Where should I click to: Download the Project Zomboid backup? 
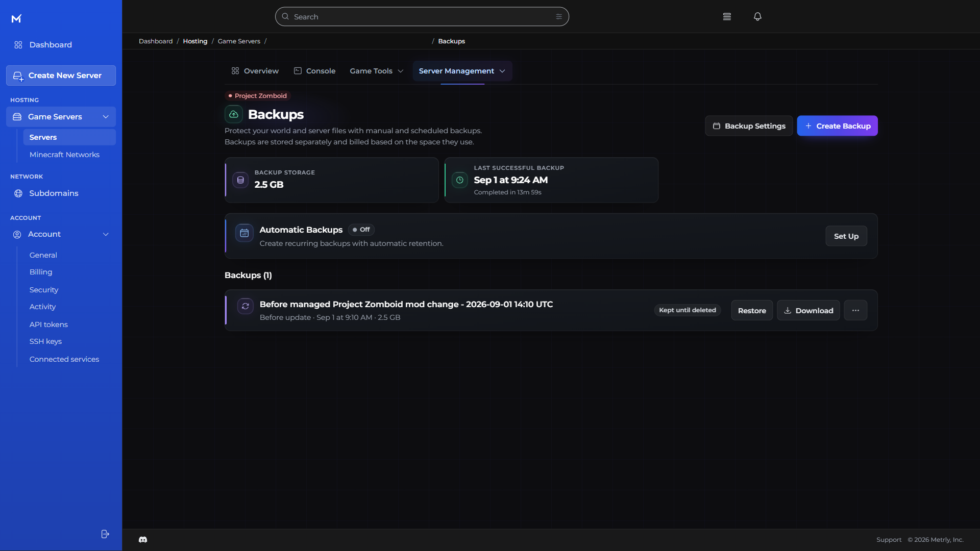[808, 310]
